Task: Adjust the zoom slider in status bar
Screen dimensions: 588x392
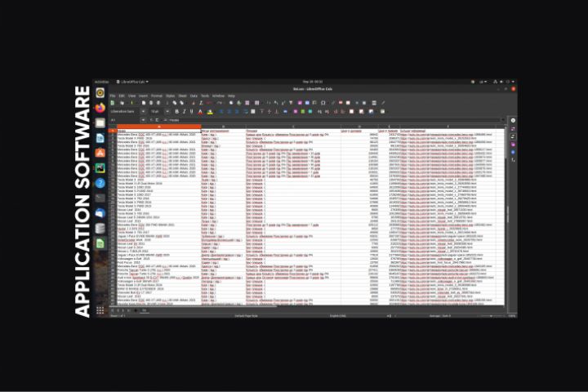Action: pos(492,316)
